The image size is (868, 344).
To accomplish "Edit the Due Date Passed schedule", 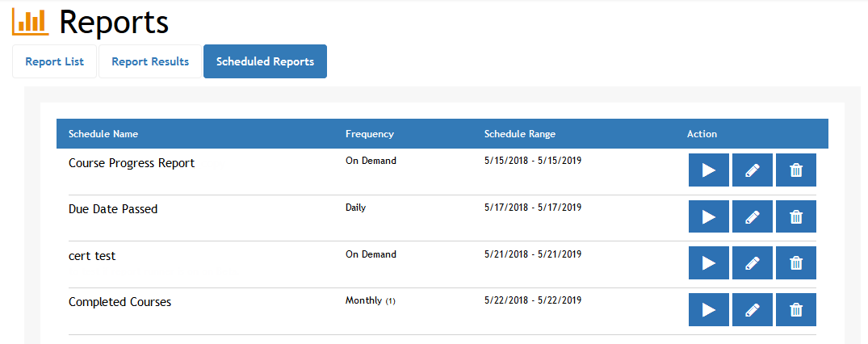I will coord(752,216).
